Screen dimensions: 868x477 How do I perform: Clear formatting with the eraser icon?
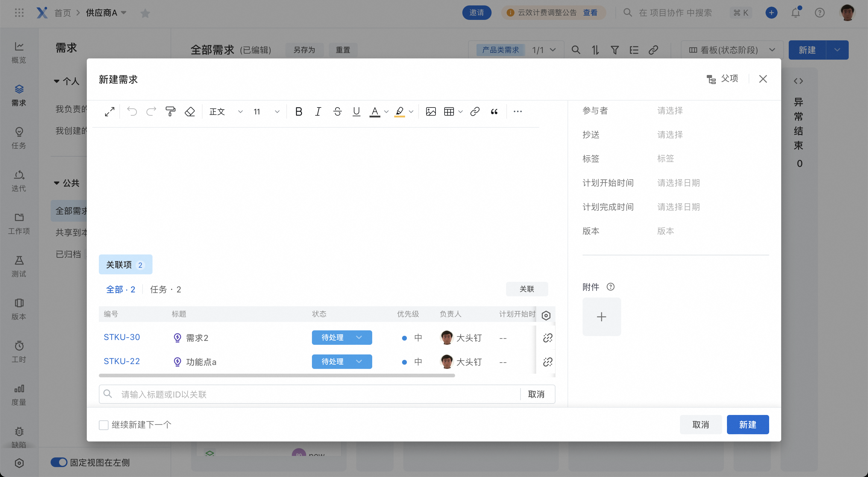pos(190,111)
